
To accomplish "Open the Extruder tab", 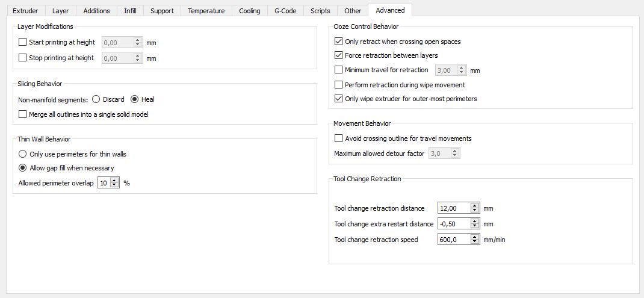I will pyautogui.click(x=25, y=11).
